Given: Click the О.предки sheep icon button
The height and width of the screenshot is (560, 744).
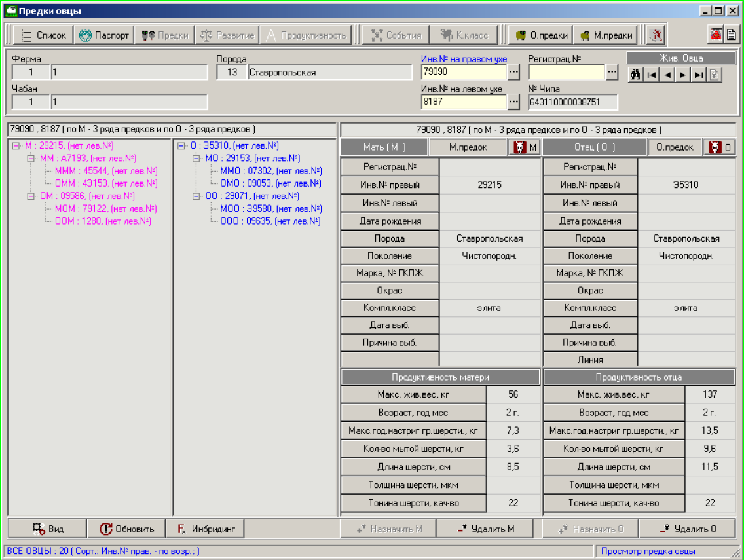Looking at the screenshot, I should click(x=541, y=35).
